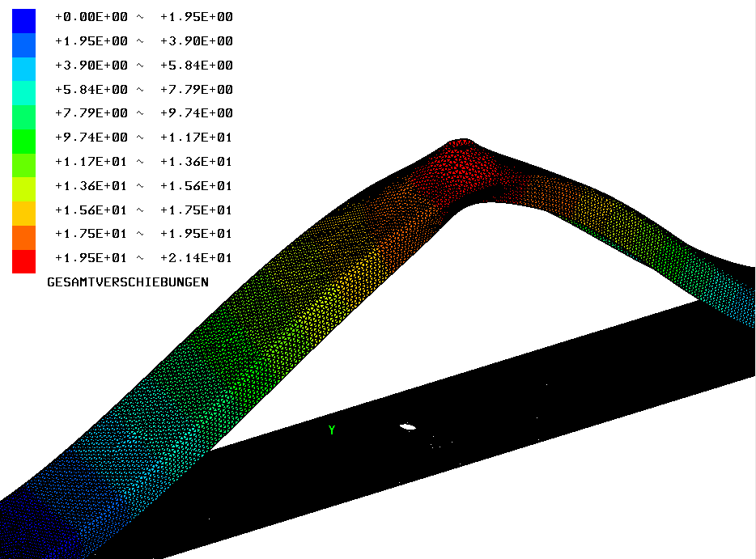This screenshot has height=559, width=756.
Task: Click the small white hole in black plate
Action: tap(408, 426)
